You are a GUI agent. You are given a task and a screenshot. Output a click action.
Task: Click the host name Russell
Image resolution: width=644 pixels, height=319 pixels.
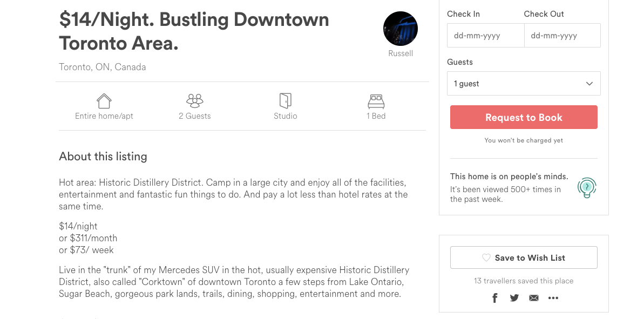pos(401,53)
